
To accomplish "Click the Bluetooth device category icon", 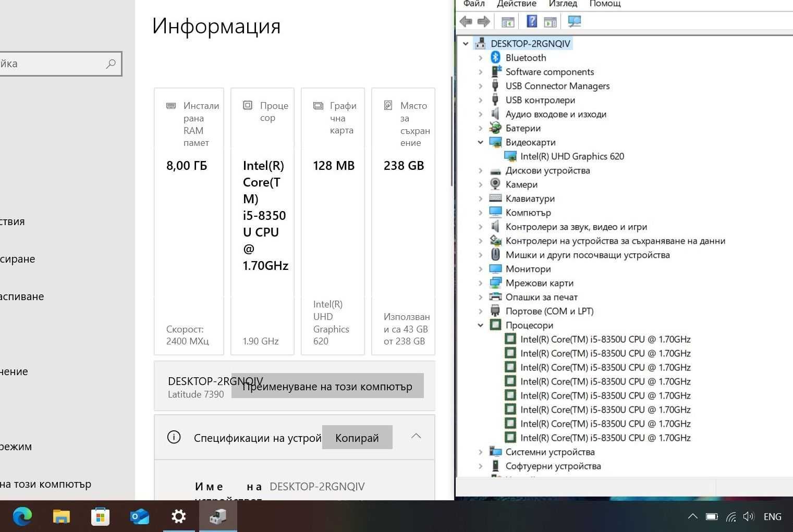I will (x=495, y=58).
